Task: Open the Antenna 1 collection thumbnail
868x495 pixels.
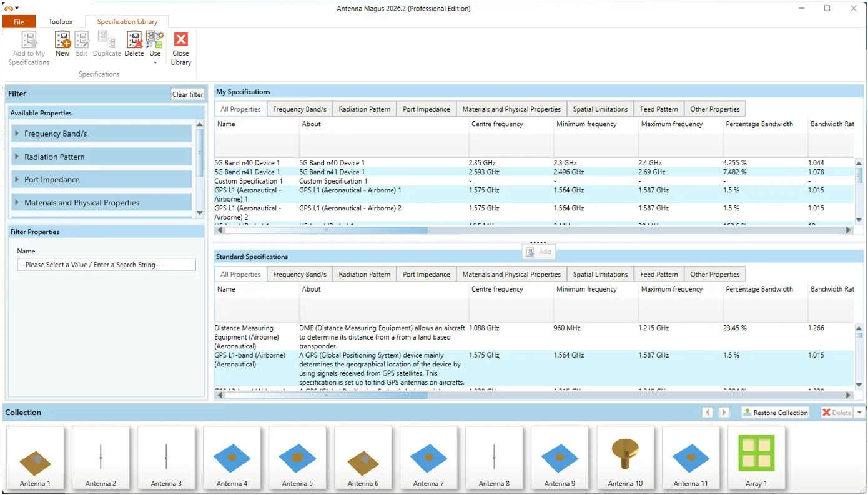Action: coord(35,458)
